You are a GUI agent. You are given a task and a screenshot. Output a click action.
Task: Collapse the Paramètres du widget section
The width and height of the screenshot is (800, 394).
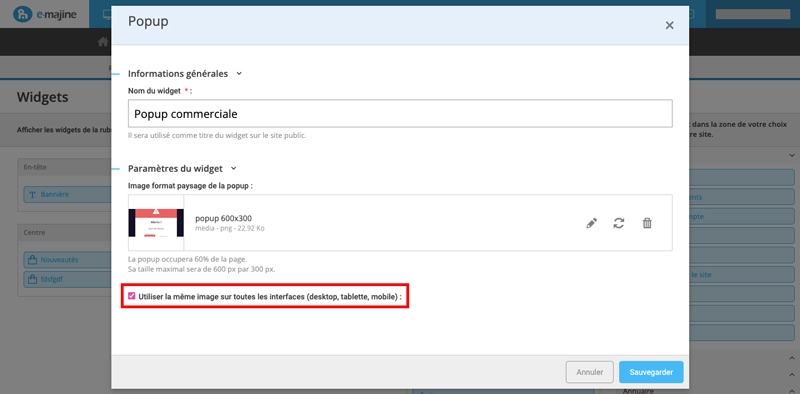[x=234, y=168]
